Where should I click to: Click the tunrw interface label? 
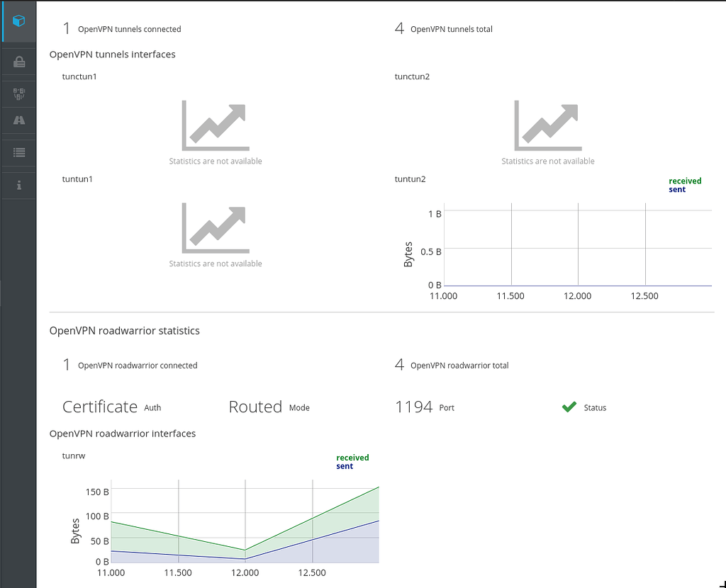coord(74,456)
